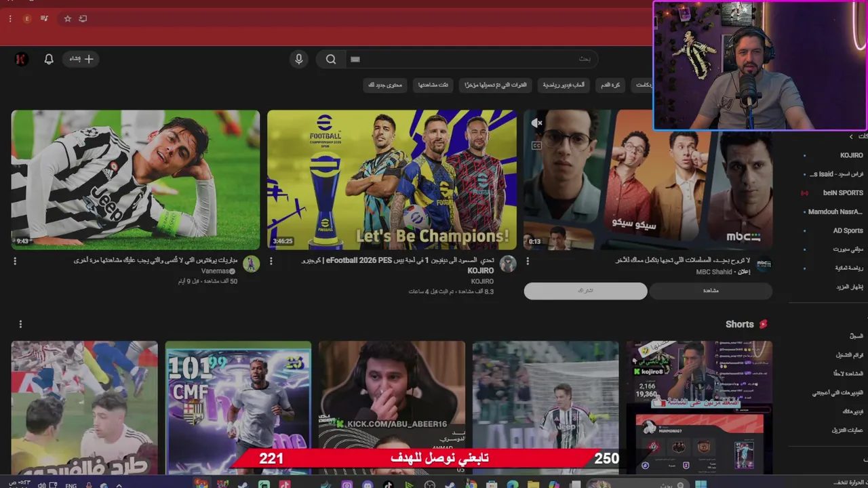This screenshot has height=488, width=868.
Task: Open the eFootball Let's Be Champions thumbnail
Action: tap(391, 180)
